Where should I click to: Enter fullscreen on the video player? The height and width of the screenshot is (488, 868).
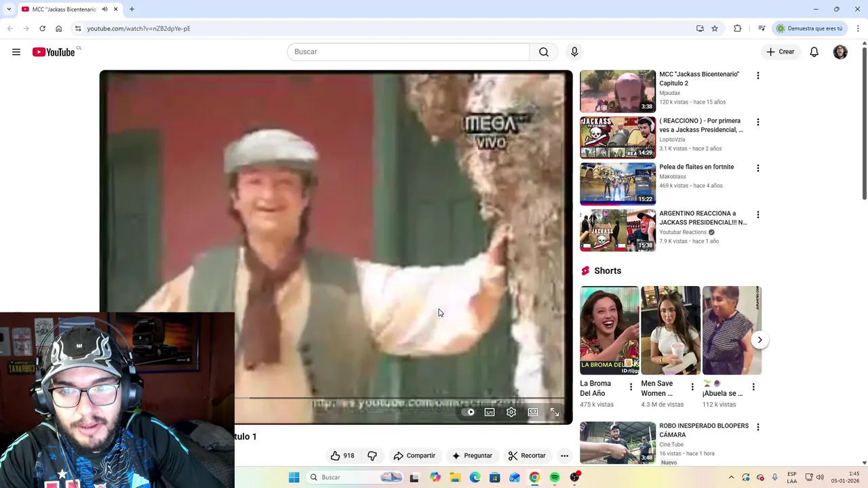[555, 412]
